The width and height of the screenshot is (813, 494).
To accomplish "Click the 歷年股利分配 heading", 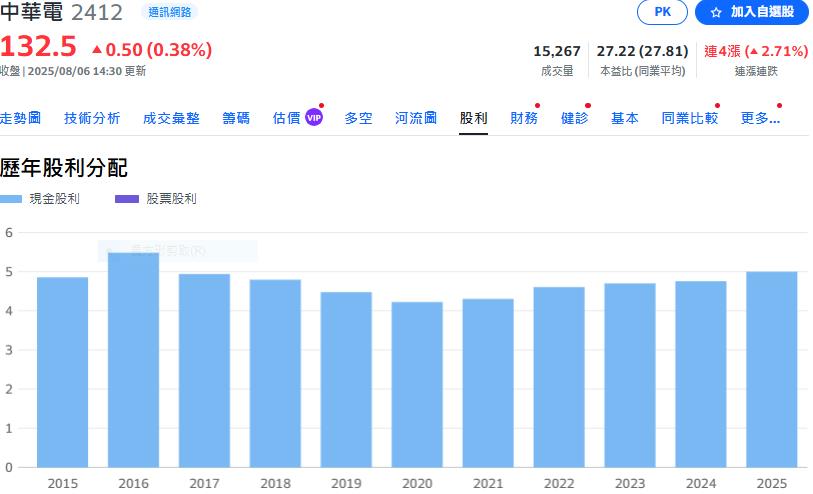I will click(x=64, y=168).
